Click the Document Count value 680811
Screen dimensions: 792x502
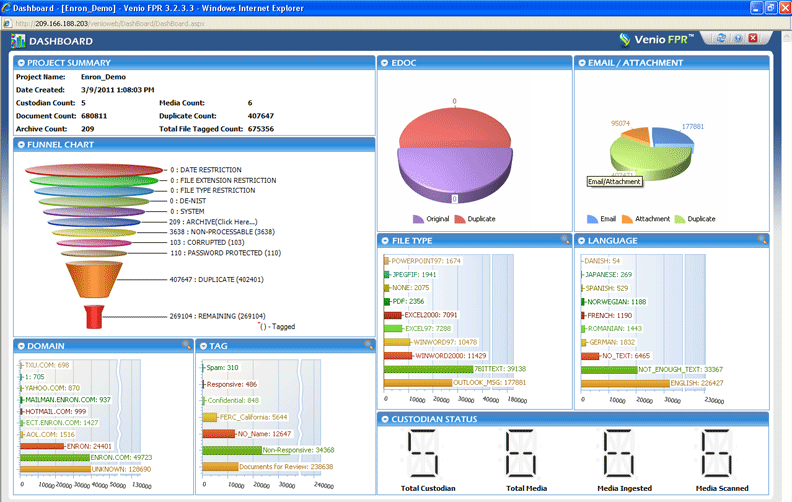[x=94, y=116]
